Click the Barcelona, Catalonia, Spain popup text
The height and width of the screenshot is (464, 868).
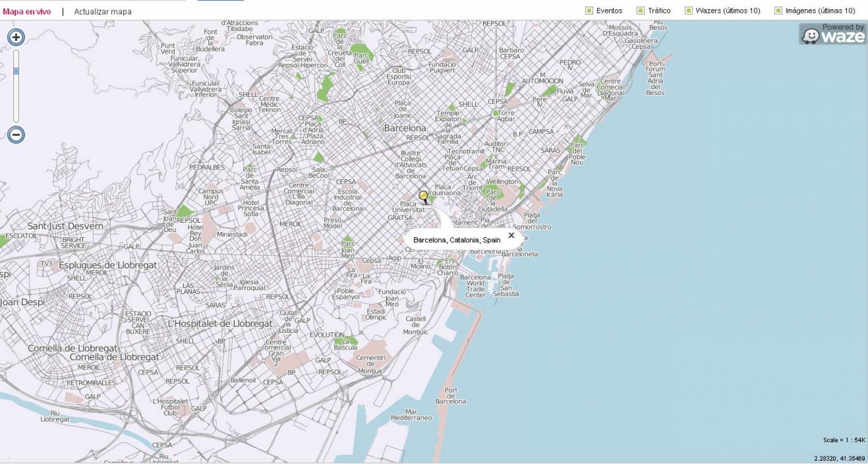(x=457, y=240)
